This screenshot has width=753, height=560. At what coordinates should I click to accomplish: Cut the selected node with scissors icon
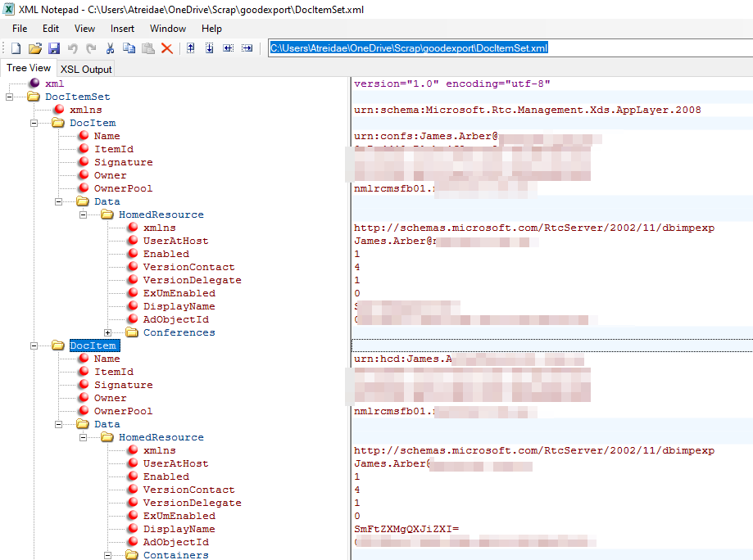click(110, 48)
